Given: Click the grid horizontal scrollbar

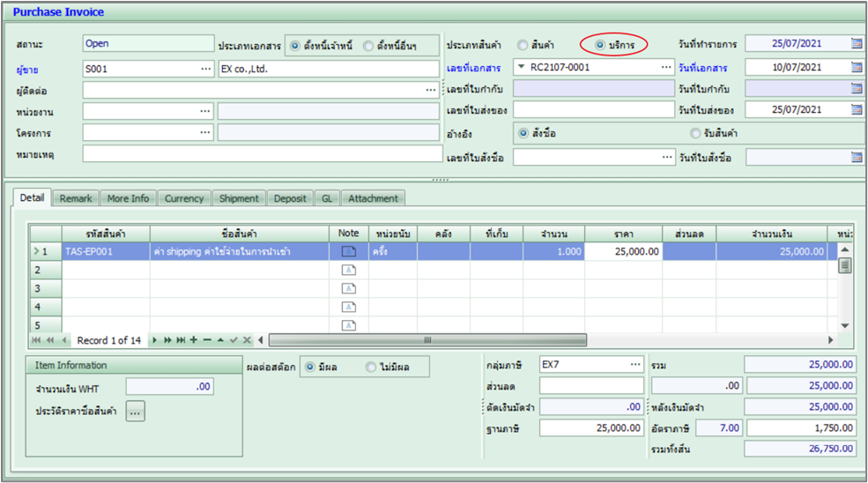Looking at the screenshot, I should pos(427,340).
